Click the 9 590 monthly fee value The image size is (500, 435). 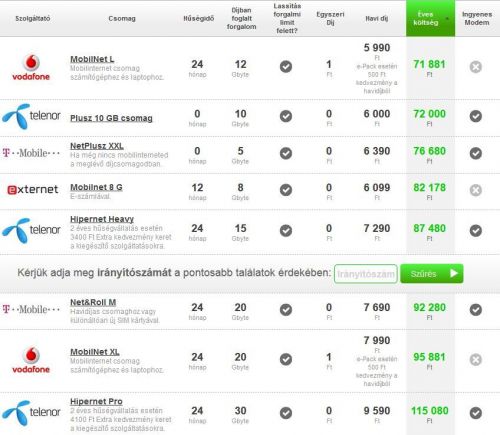(377, 411)
